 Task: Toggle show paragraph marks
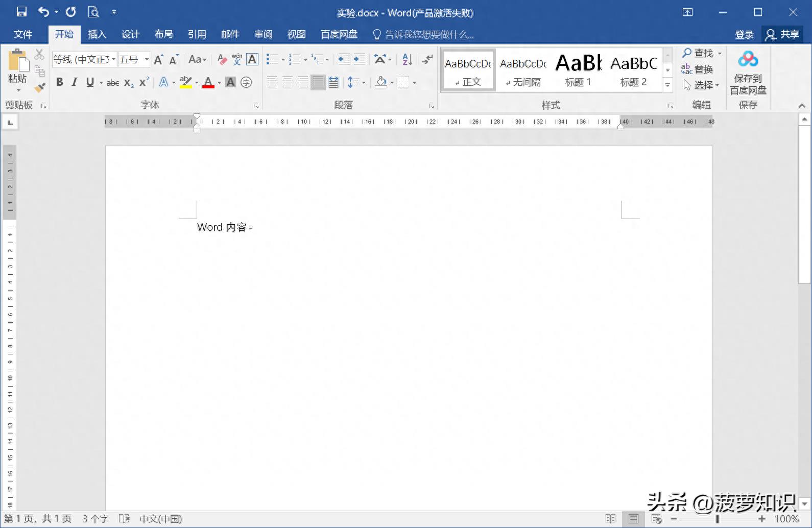[428, 59]
